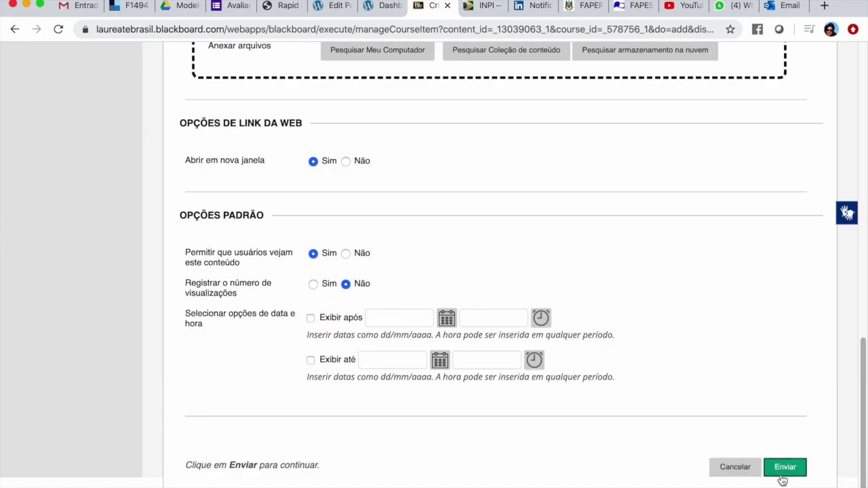Select Não for Permitir que usuários vejam

[346, 253]
